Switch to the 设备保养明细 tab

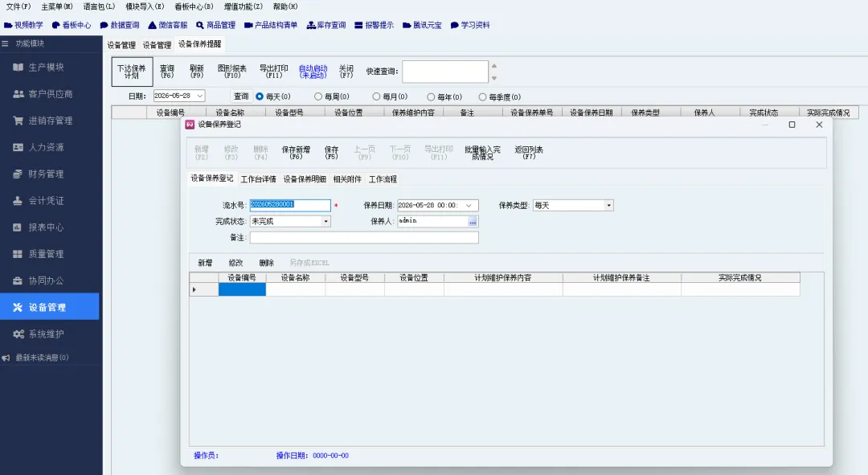pyautogui.click(x=305, y=179)
